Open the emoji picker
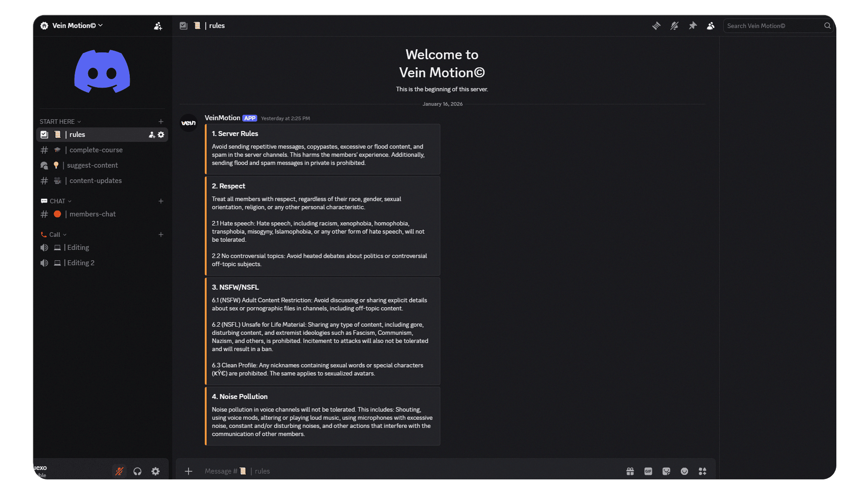The image size is (868, 488). 684,471
